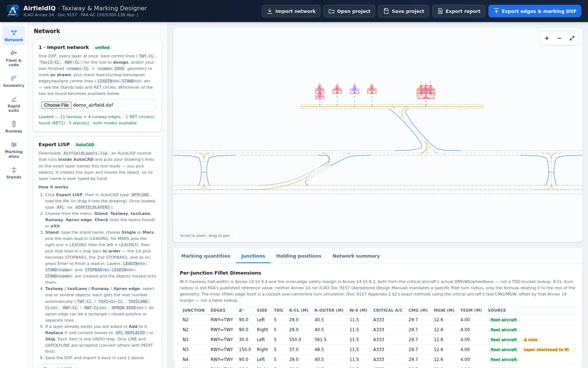Click the R-OUTER (M) column header
Screen dimensions: 588x368
point(329,310)
